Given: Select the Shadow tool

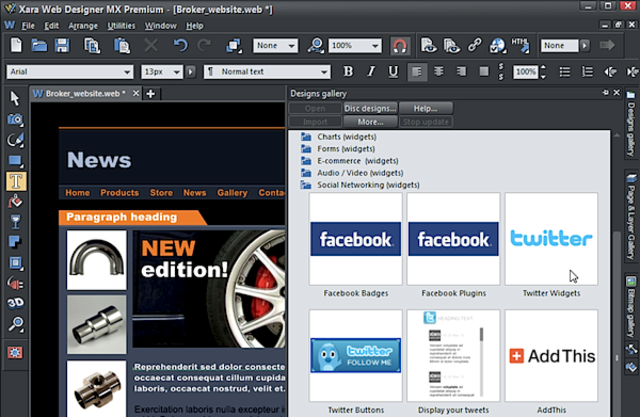Looking at the screenshot, I should click(x=15, y=242).
